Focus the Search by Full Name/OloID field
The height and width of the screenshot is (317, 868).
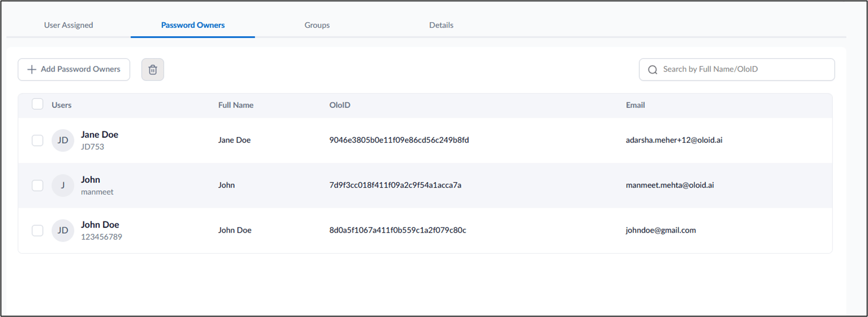pyautogui.click(x=737, y=69)
